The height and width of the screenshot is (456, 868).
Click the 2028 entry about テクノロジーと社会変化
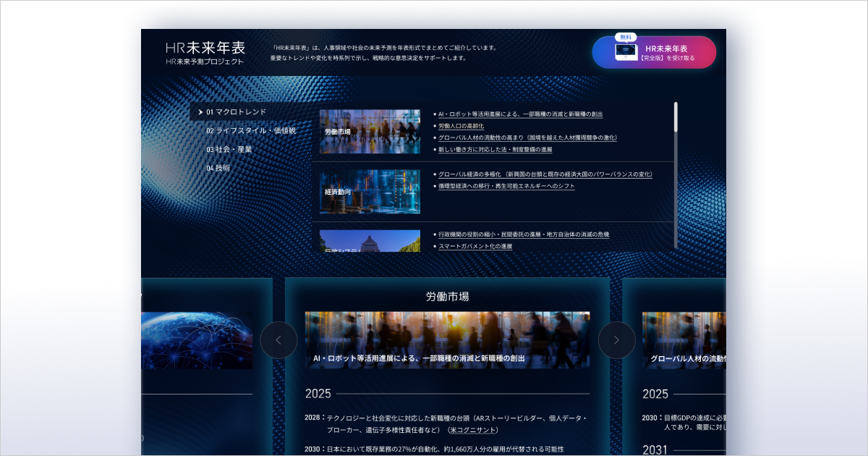click(x=446, y=424)
